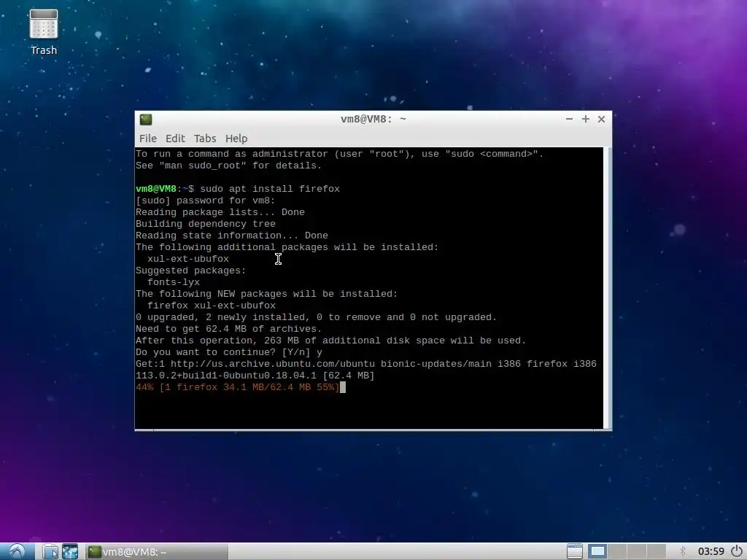Screen dimensions: 747x560
Task: Click the Bluetooth tray icon
Action: [683, 551]
